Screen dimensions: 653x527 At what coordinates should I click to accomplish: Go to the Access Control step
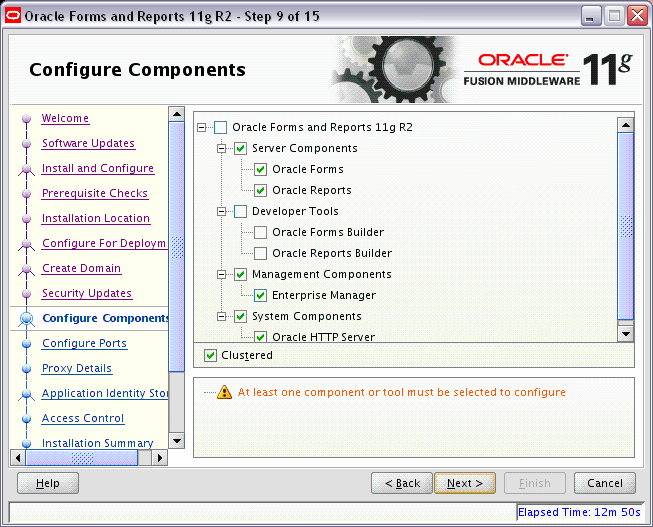pos(83,418)
